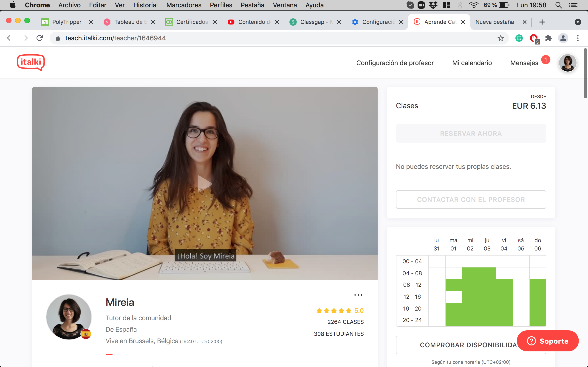
Task: Open the user avatar account menu
Action: (568, 63)
